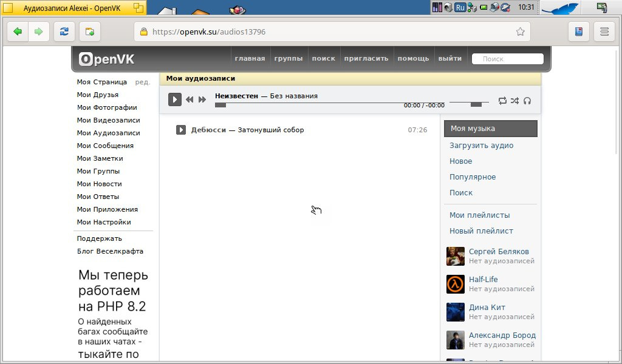Click Сергей Беляков's avatar thumbnail

(456, 256)
